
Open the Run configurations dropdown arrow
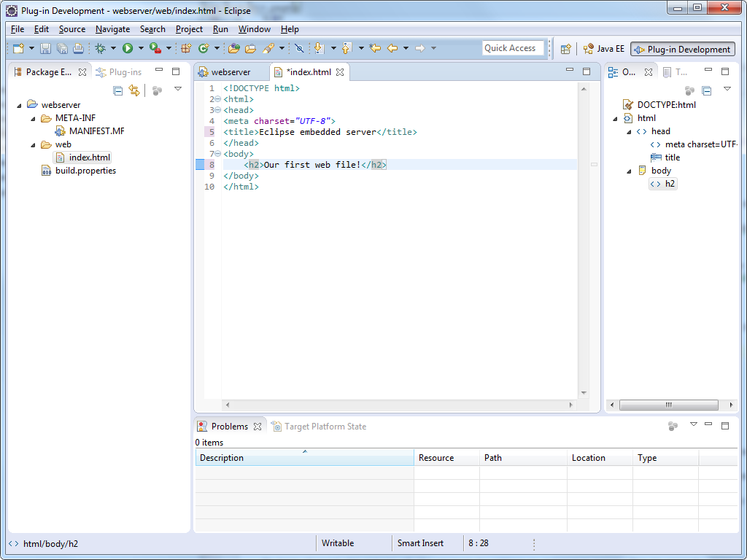(141, 48)
